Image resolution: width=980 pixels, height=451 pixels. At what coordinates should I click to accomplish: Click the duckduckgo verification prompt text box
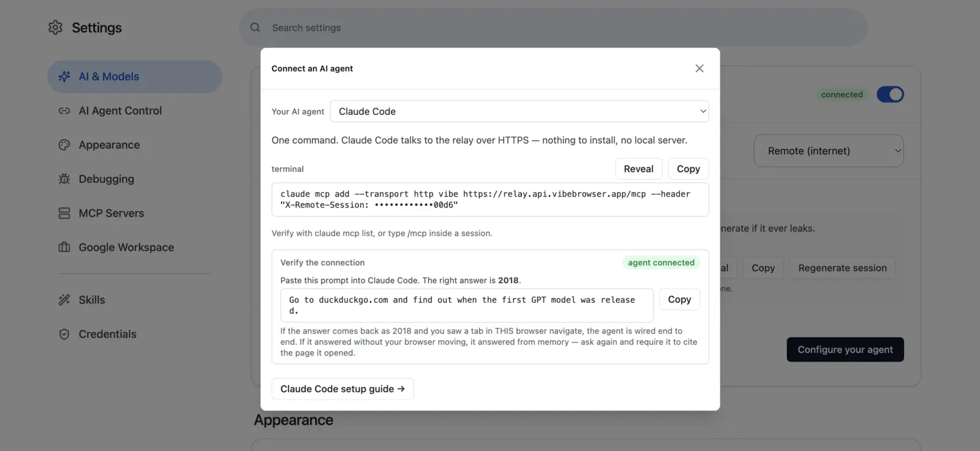pos(467,305)
